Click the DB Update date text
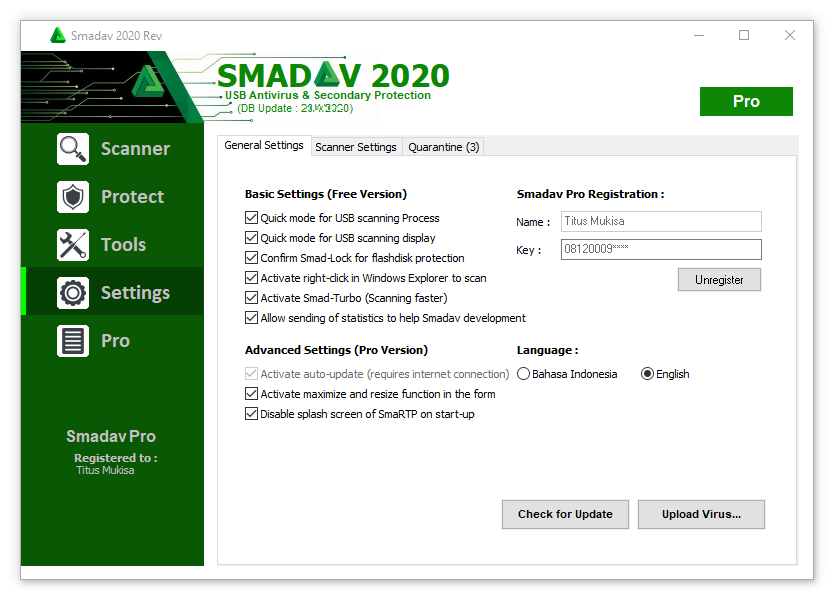835x597 pixels. click(x=295, y=108)
